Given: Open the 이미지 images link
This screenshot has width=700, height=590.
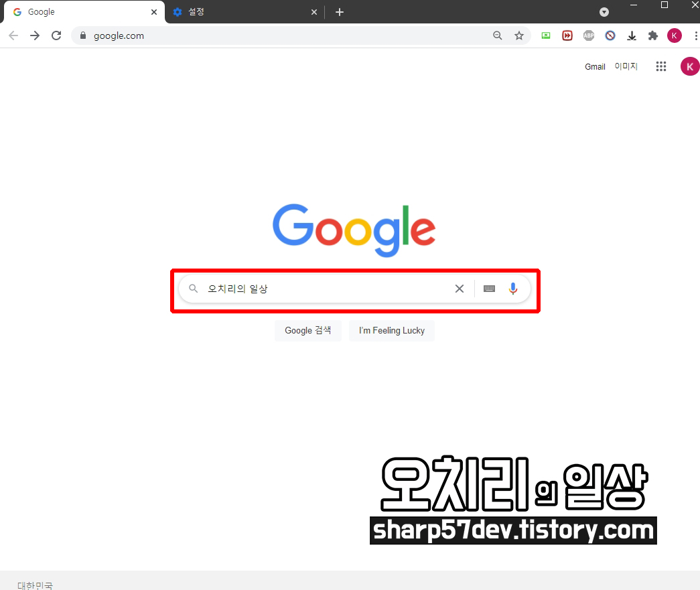Looking at the screenshot, I should (626, 66).
